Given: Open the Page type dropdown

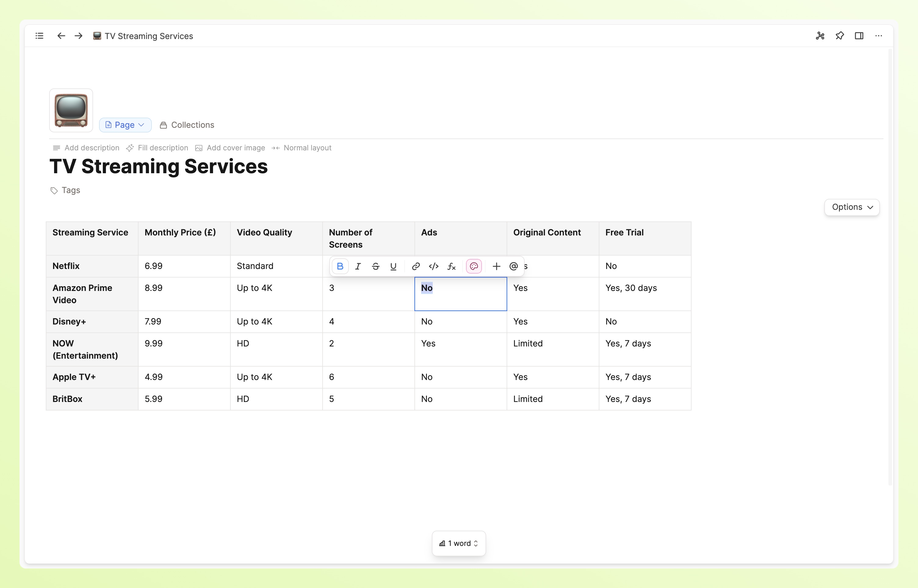Looking at the screenshot, I should click(125, 125).
